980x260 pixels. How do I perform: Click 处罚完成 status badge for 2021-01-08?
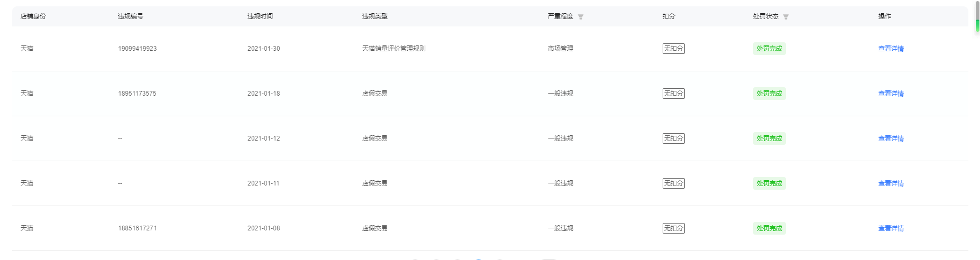(x=770, y=228)
